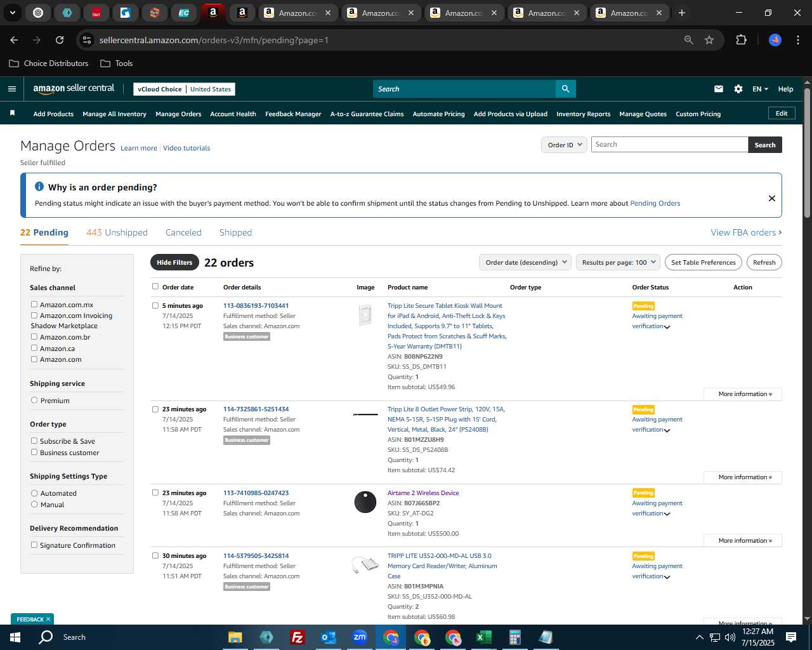Viewport: 812px width, 650px height.
Task: Open Account Health in navigation
Action: point(233,114)
